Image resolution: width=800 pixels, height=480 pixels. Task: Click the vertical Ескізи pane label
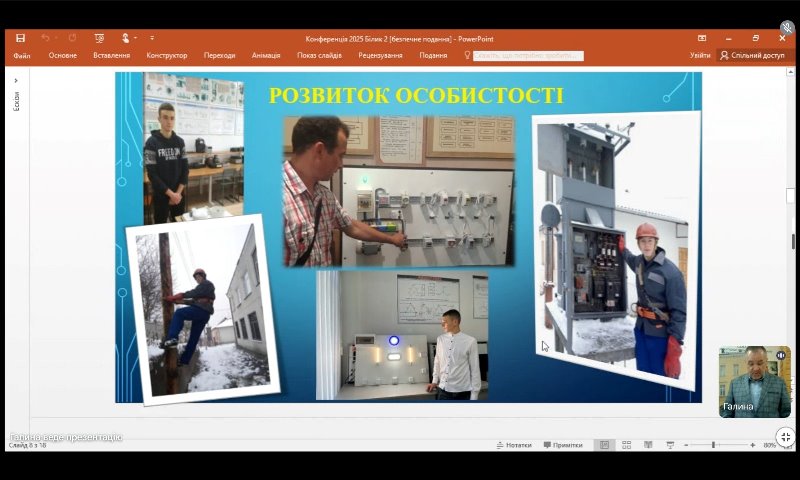click(16, 101)
